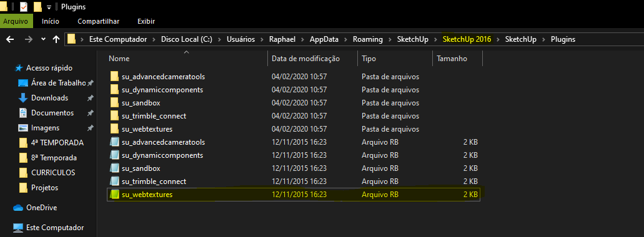Select the su_advancedcameratools folder
Screen dimensions: 644x237
(x=163, y=77)
